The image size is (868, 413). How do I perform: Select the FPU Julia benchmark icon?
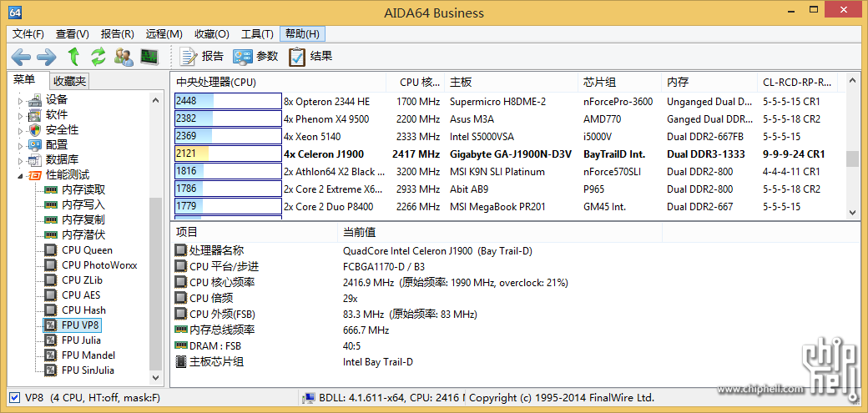(50, 340)
